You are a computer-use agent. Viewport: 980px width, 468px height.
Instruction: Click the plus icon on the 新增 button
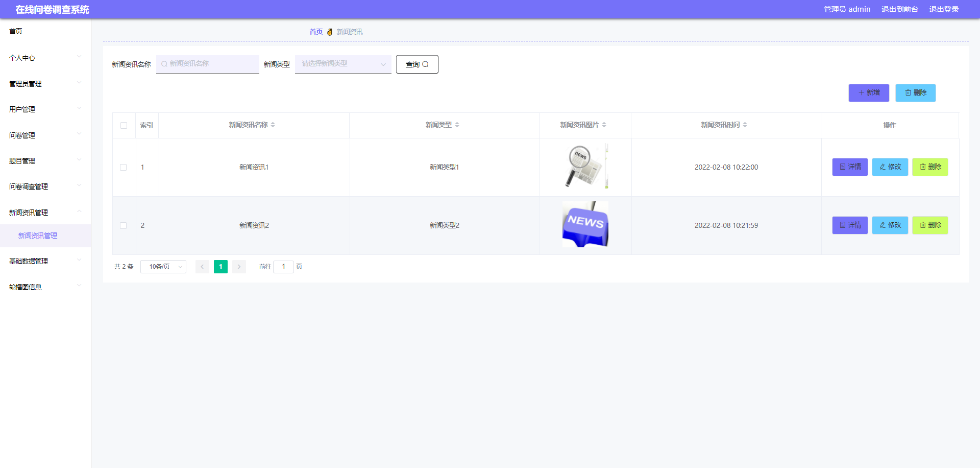pos(861,92)
